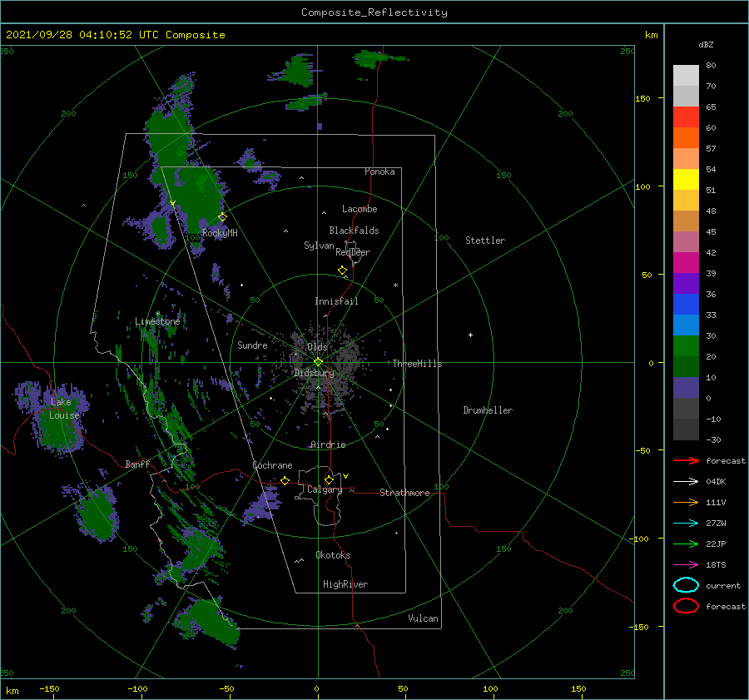The image size is (749, 700).
Task: Click the RockyMH label
Action: (x=220, y=233)
